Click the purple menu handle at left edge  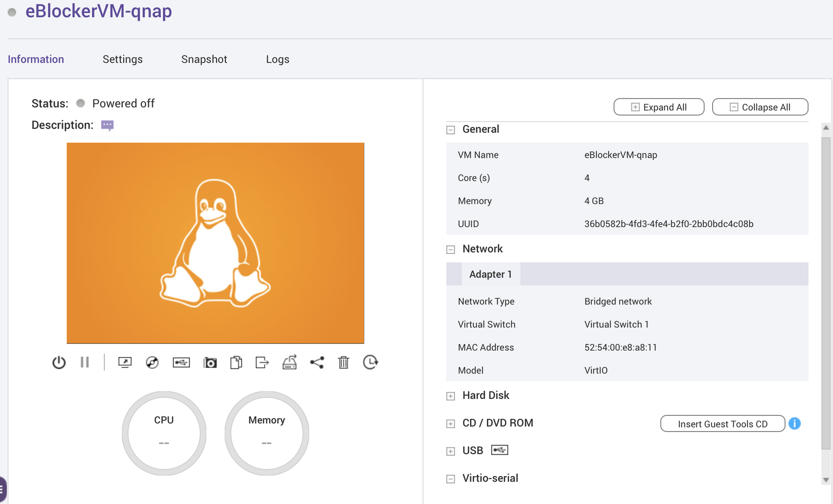[3, 490]
